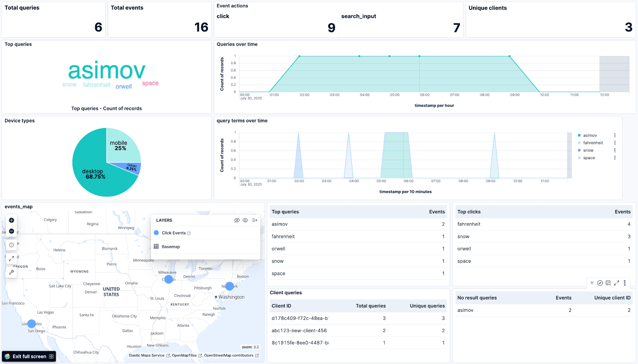Screen dimensions: 638x364
Task: Hide all map layers with the crossed-eye icon
Action: (237, 220)
